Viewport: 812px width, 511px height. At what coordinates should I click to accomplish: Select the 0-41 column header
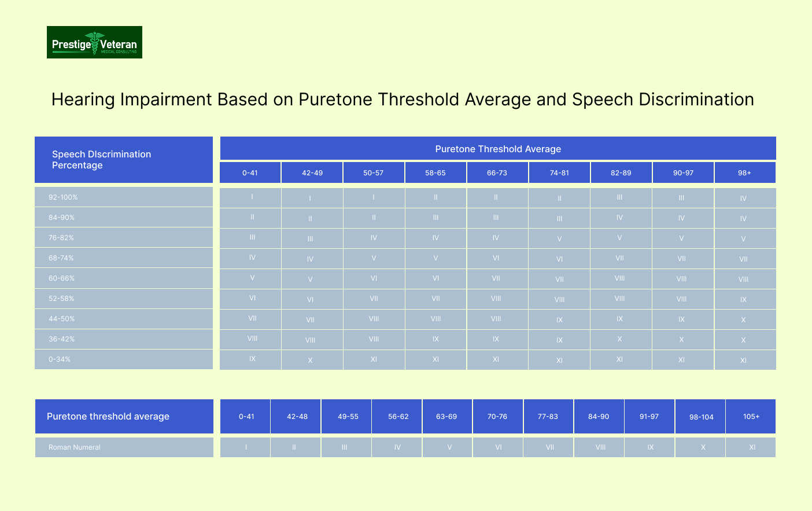coord(250,172)
